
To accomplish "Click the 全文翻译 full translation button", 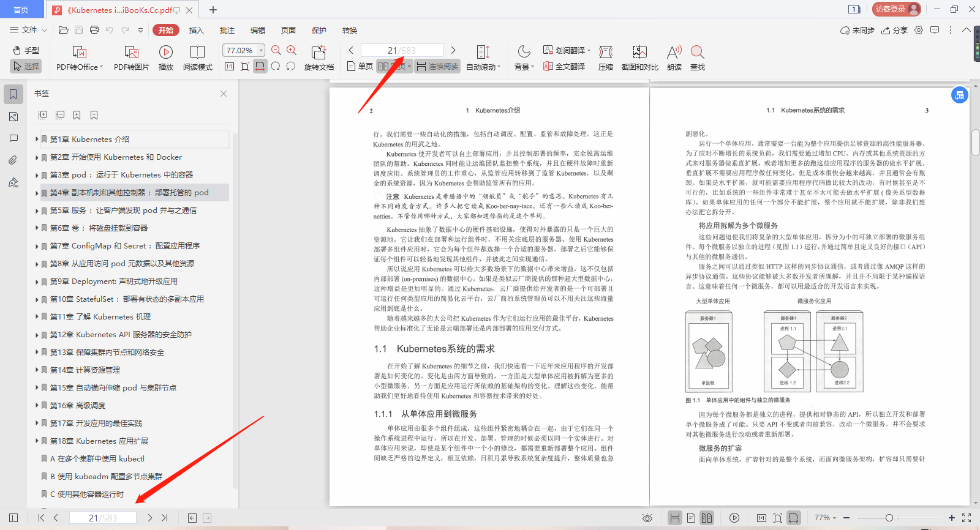I will click(x=564, y=66).
